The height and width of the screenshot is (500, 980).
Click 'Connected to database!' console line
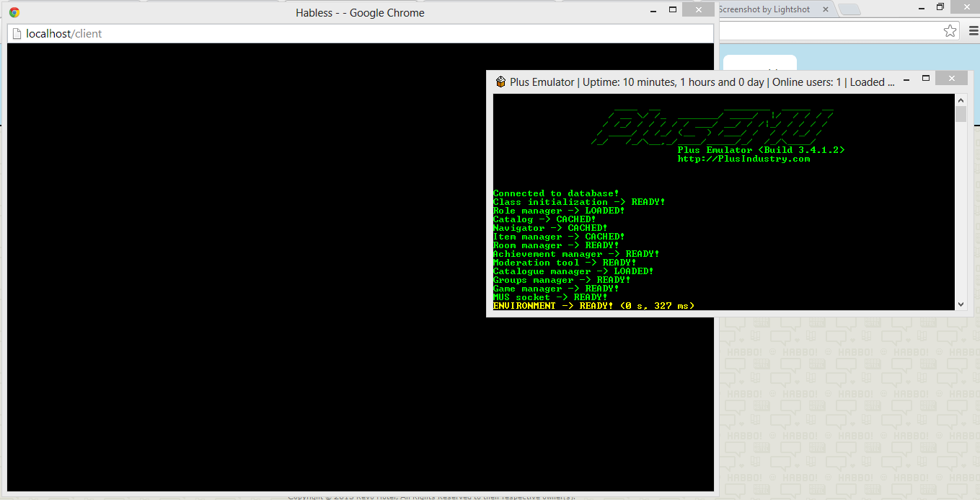(x=556, y=193)
